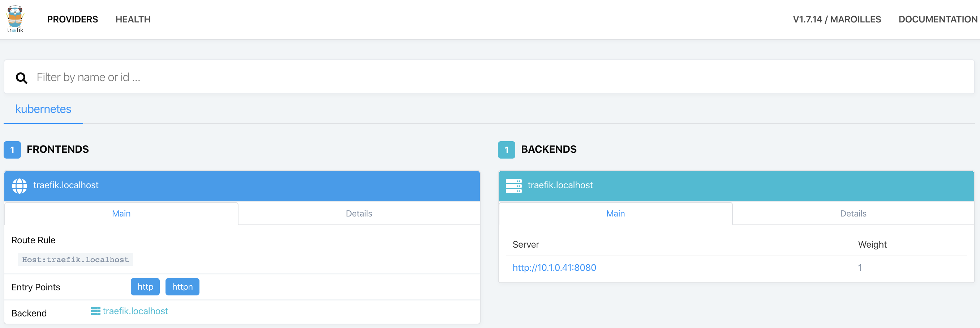Select the magnifying glass search icon
The image size is (980, 328).
21,77
